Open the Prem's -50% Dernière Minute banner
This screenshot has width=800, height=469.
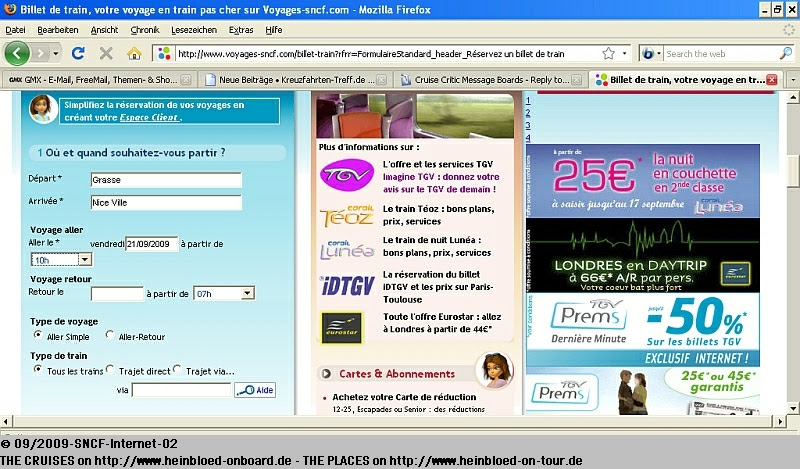pyautogui.click(x=642, y=330)
